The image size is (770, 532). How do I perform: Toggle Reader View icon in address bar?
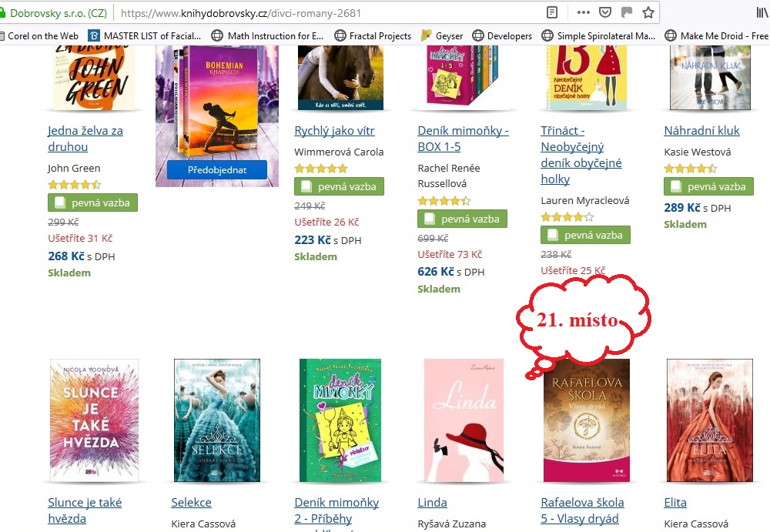pos(552,12)
